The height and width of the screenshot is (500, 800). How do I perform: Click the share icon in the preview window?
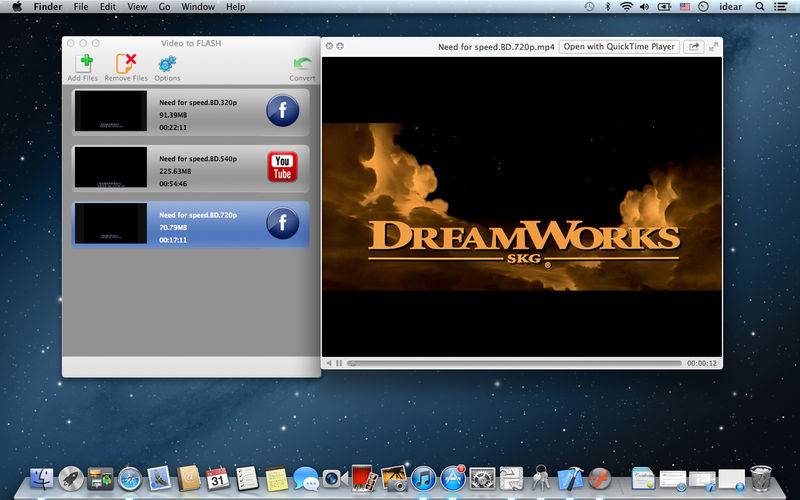pos(694,46)
